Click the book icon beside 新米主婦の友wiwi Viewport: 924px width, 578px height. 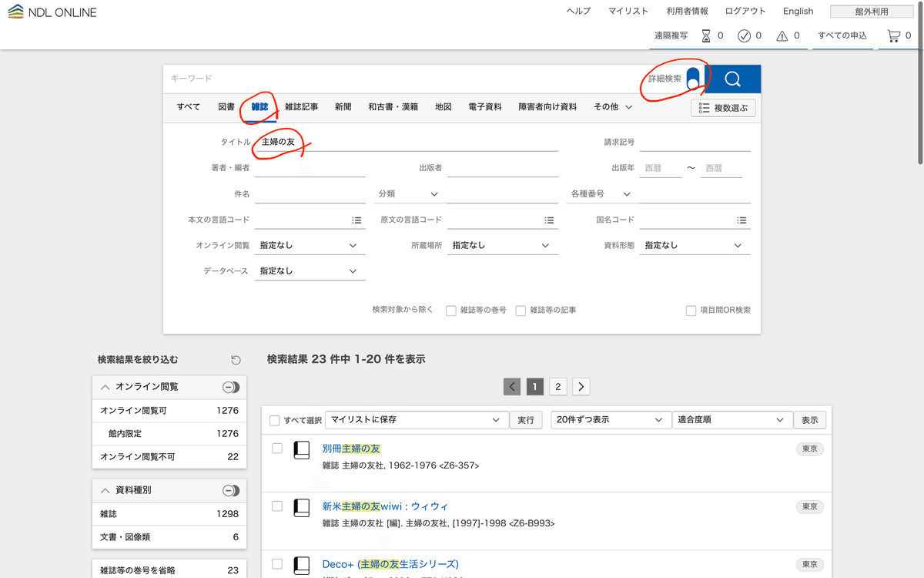(x=302, y=508)
